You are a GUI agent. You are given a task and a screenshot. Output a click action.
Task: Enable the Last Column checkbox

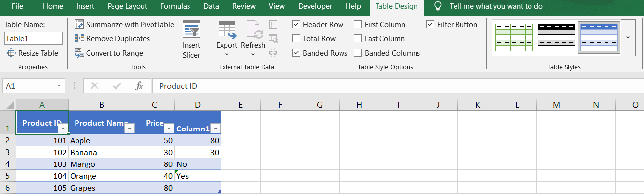tap(358, 38)
